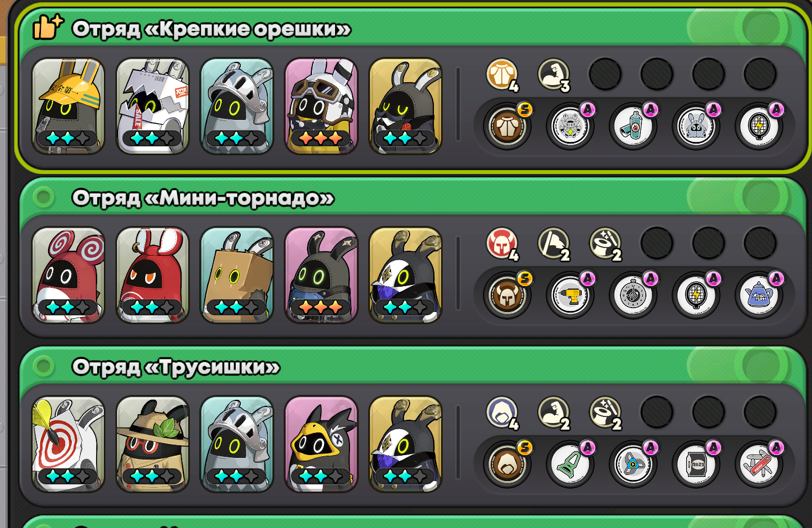Screen dimensions: 812x528
Task: Select the knight helmet bunny in Трусишки
Action: tap(237, 444)
